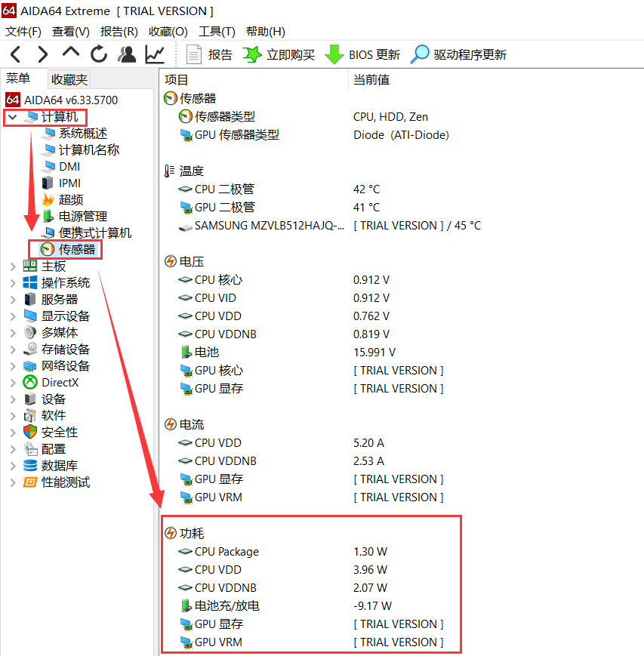Image resolution: width=644 pixels, height=656 pixels.
Task: Select 电源管理 in the tree
Action: [x=83, y=217]
